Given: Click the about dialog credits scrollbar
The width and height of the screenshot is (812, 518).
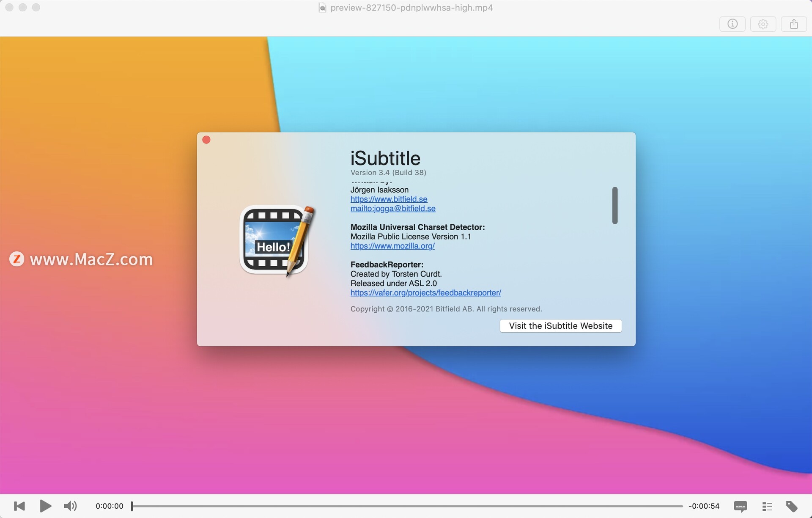Looking at the screenshot, I should [x=615, y=205].
